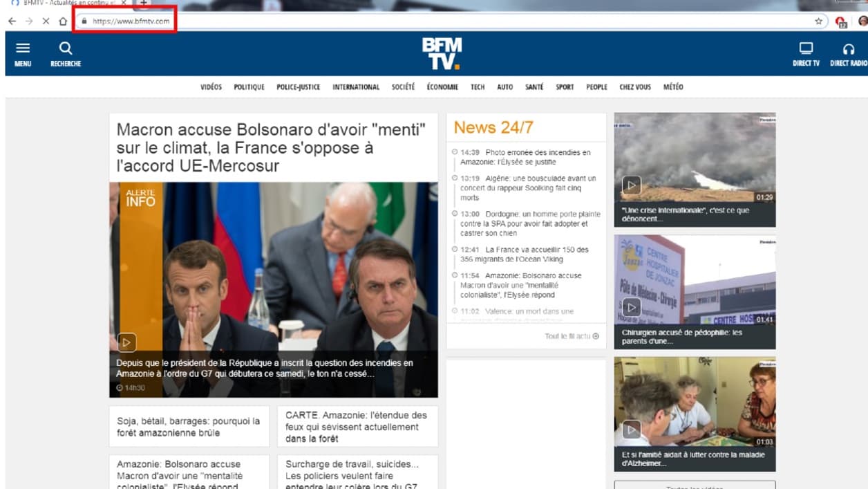
Task: Open the hamburger MENU icon
Action: 23,48
